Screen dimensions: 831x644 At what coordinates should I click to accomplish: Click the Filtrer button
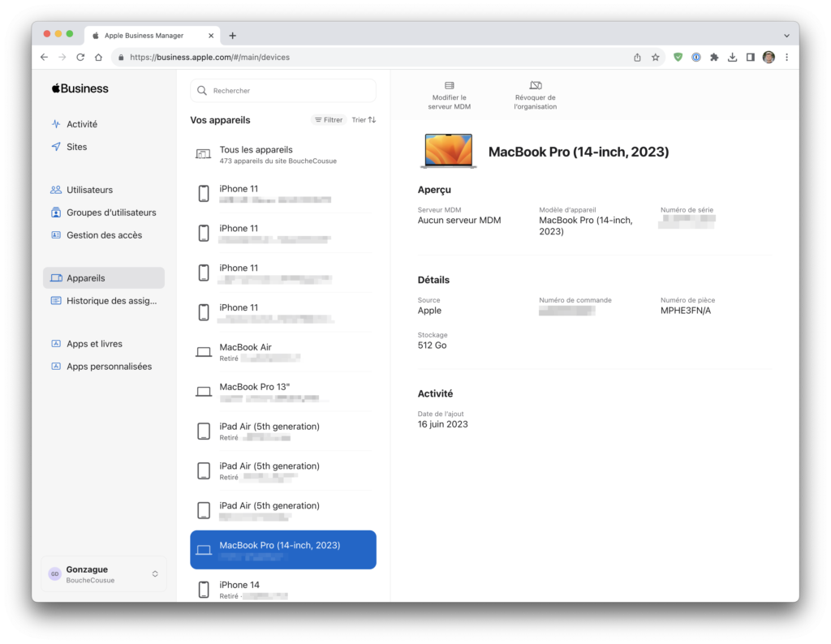click(x=328, y=119)
